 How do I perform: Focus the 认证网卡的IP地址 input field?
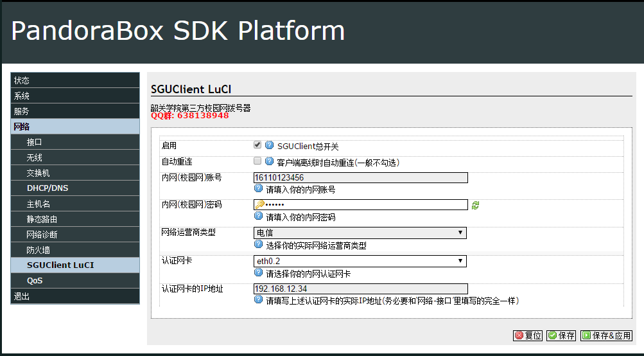[x=361, y=289]
